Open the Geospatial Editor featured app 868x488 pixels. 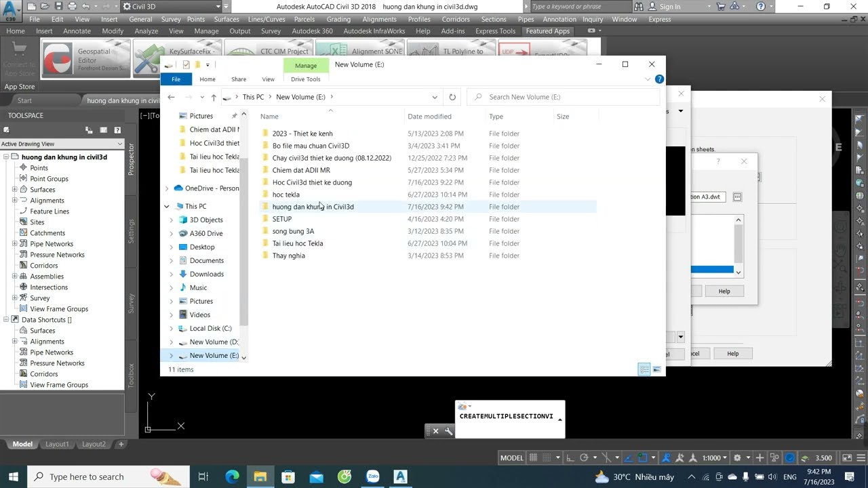point(85,60)
